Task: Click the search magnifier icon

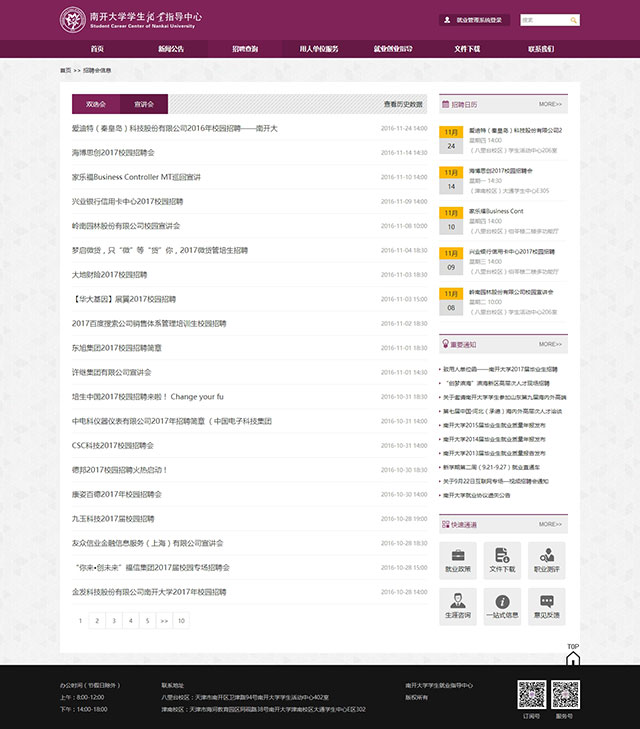Action: click(x=574, y=20)
